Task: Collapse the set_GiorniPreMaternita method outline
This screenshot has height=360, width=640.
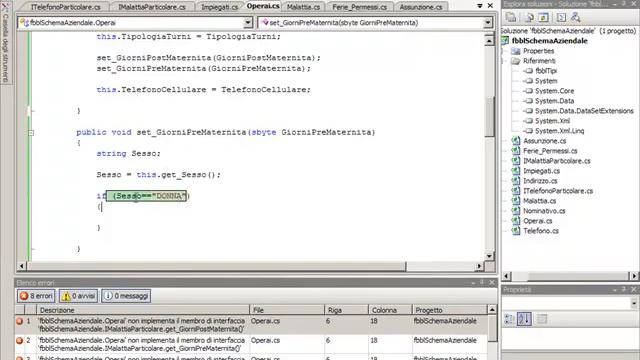Action: pyautogui.click(x=31, y=133)
